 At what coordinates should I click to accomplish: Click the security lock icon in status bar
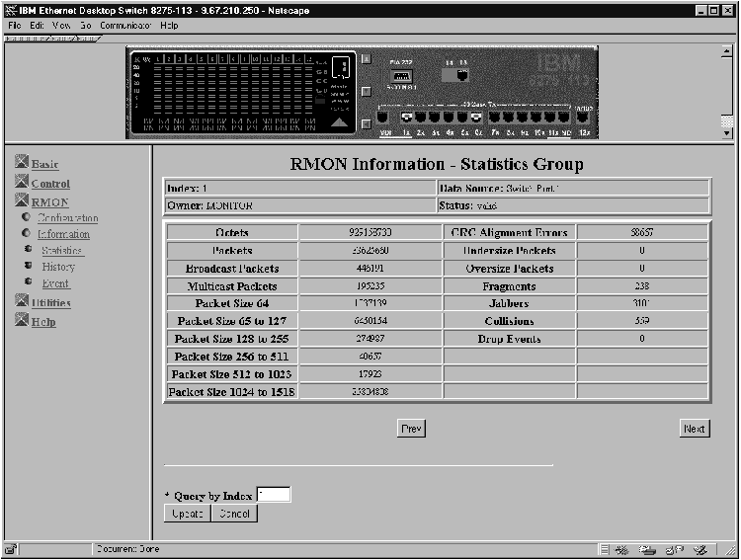click(11, 549)
